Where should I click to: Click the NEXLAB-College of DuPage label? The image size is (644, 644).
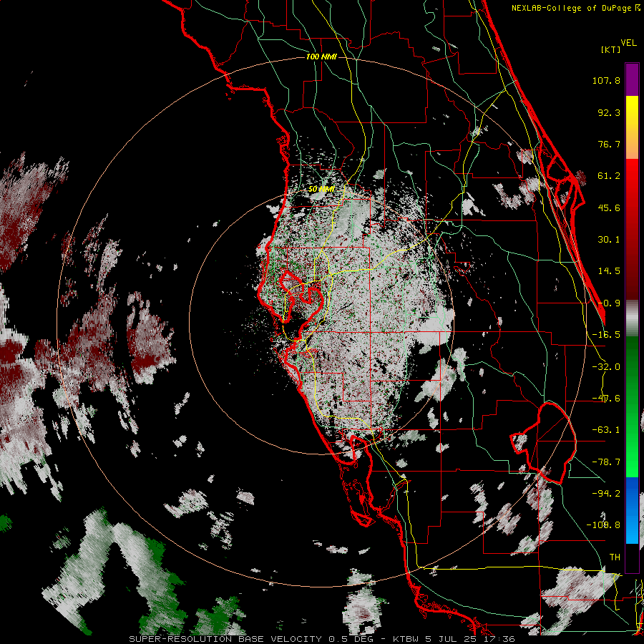(x=571, y=8)
